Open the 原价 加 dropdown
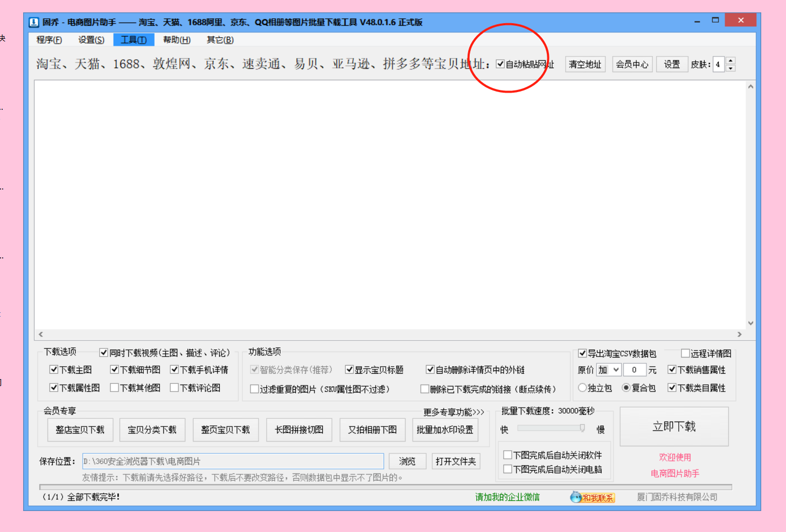The height and width of the screenshot is (532, 786). (x=616, y=370)
